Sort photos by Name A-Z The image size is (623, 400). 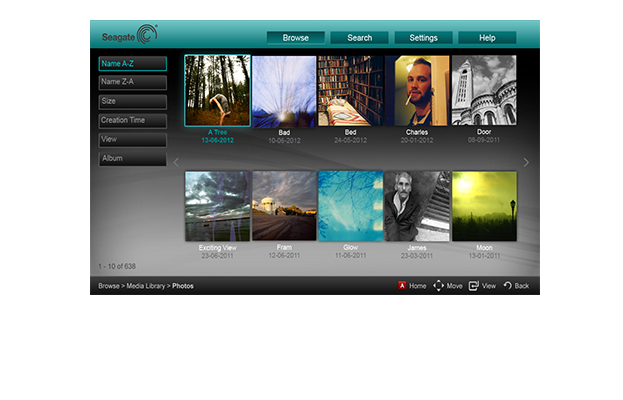coord(132,63)
